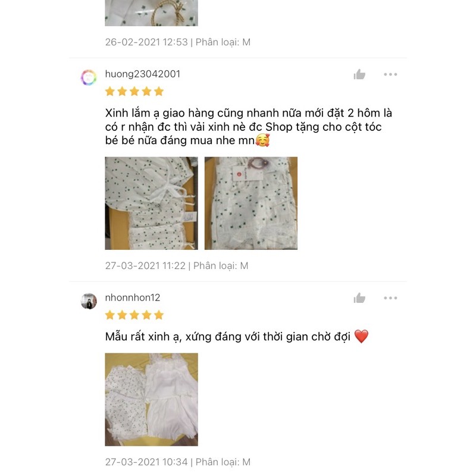The width and height of the screenshot is (476, 476).
Task: Click the timestamp 26-02-2021 12:53
Action: pyautogui.click(x=146, y=42)
